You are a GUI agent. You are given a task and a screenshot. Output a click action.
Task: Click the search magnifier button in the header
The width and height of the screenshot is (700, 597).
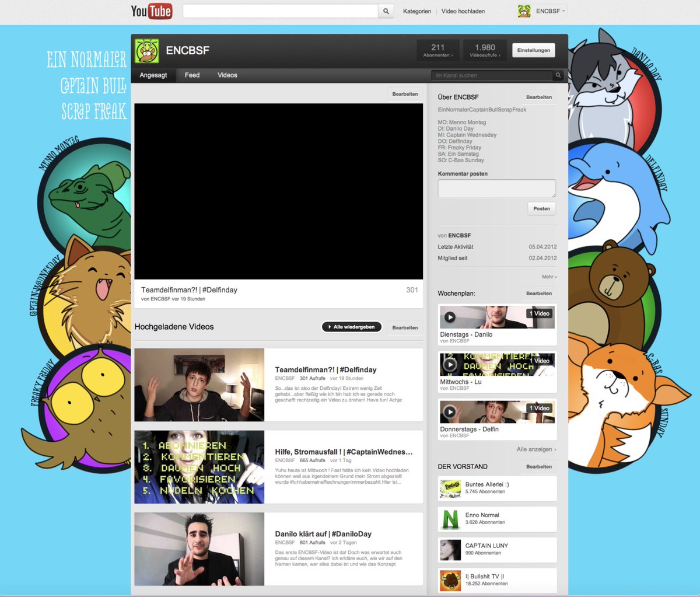click(x=386, y=11)
